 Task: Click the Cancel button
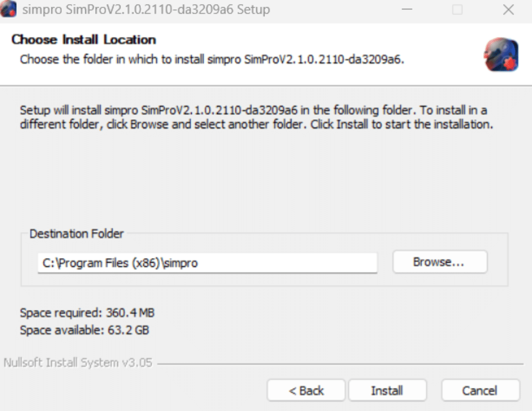[480, 390]
